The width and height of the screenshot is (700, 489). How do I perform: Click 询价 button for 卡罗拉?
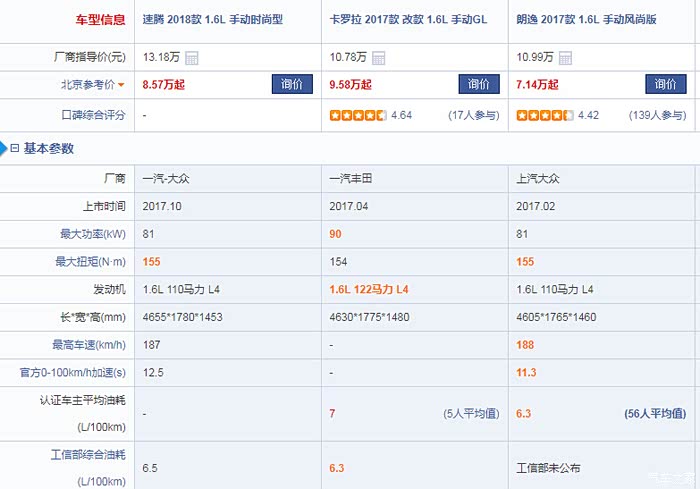coord(479,85)
